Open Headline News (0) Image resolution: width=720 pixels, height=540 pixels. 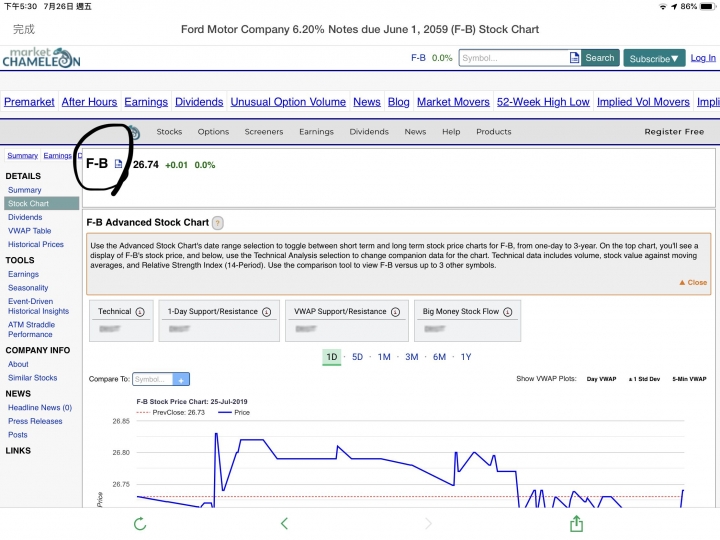coord(40,408)
